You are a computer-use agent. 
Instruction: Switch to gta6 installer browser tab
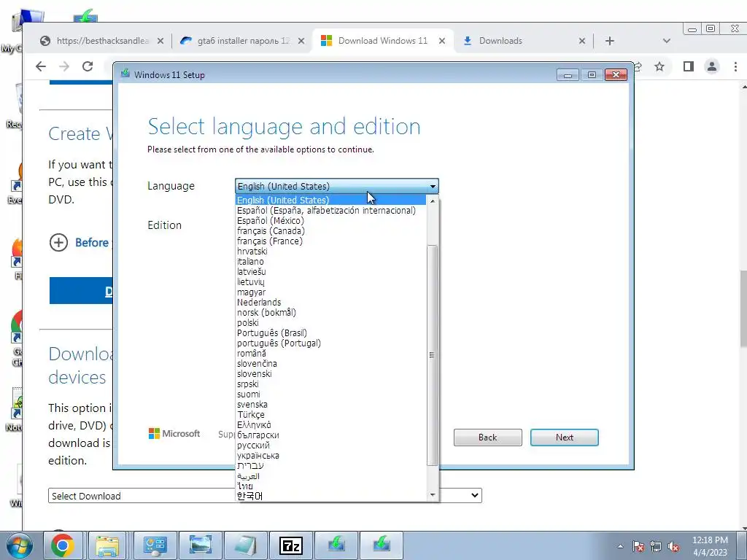tap(242, 41)
